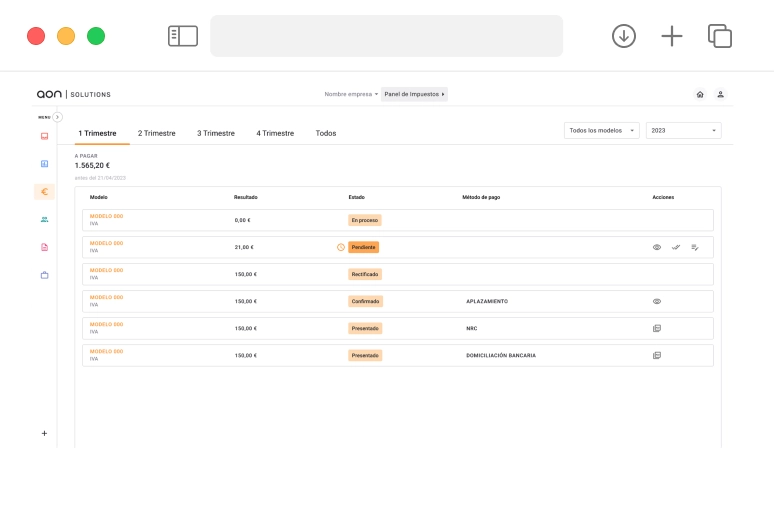Screen dimensions: 775x528
Task: Open the briefcase icon in sidebar
Action: 44,274
